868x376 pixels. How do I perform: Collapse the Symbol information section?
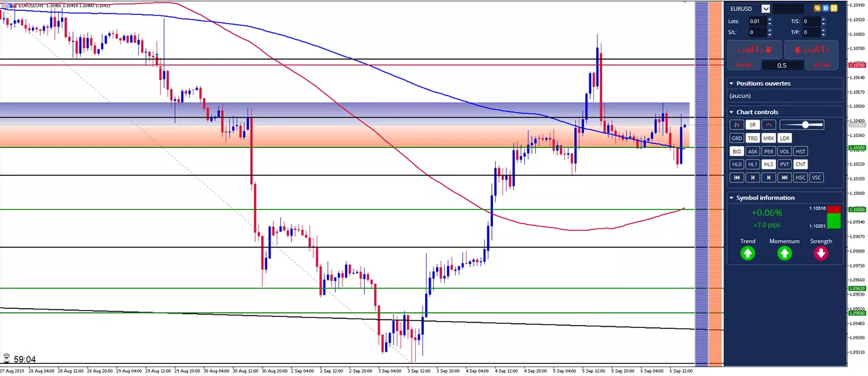pos(732,198)
